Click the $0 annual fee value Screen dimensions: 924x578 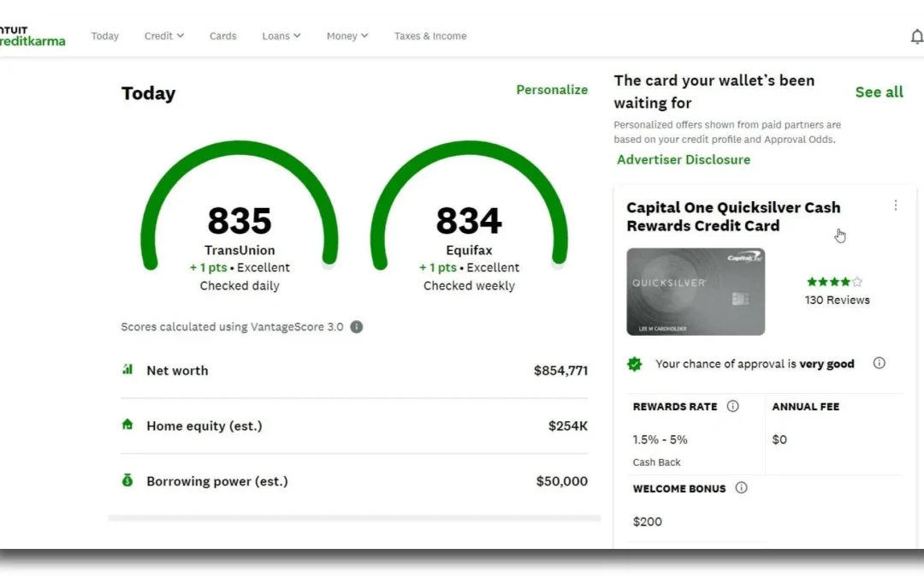(x=779, y=439)
